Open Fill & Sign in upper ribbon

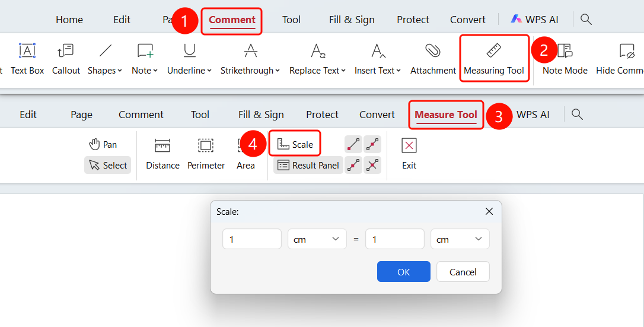point(352,20)
